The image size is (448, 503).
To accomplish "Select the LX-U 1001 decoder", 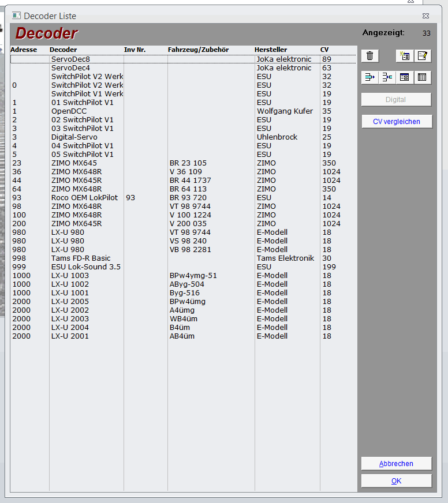I will click(x=70, y=293).
